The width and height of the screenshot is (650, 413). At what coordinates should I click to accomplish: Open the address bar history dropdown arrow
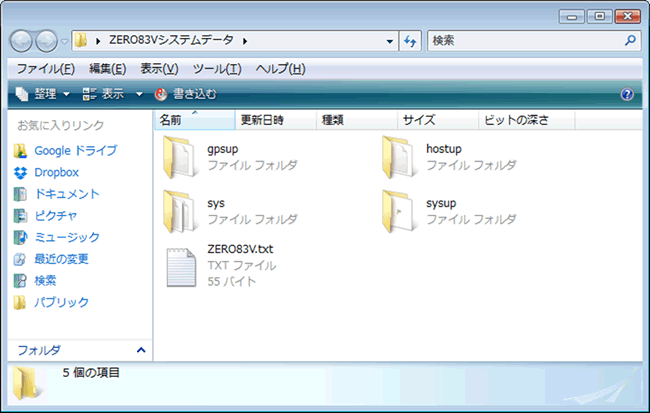[x=389, y=41]
